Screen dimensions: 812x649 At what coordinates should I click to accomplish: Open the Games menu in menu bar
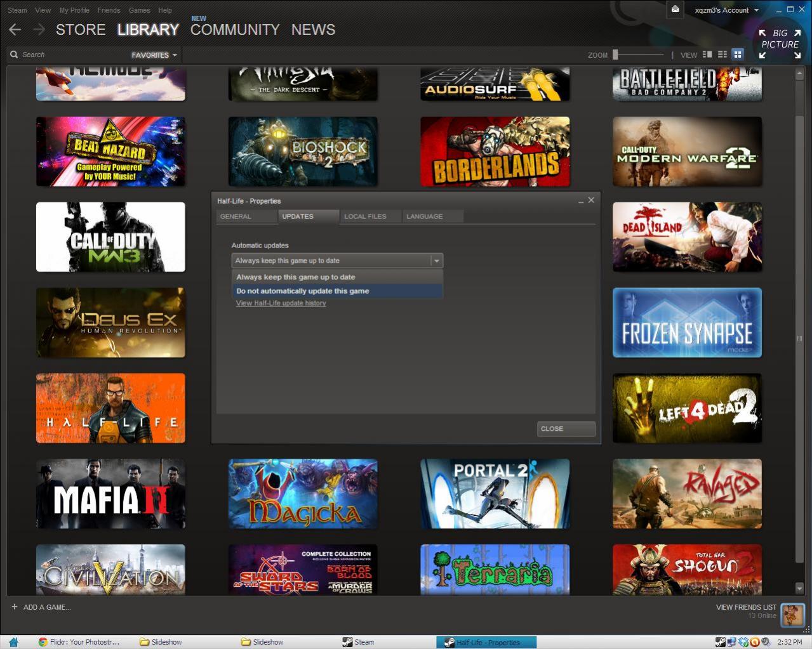point(139,10)
